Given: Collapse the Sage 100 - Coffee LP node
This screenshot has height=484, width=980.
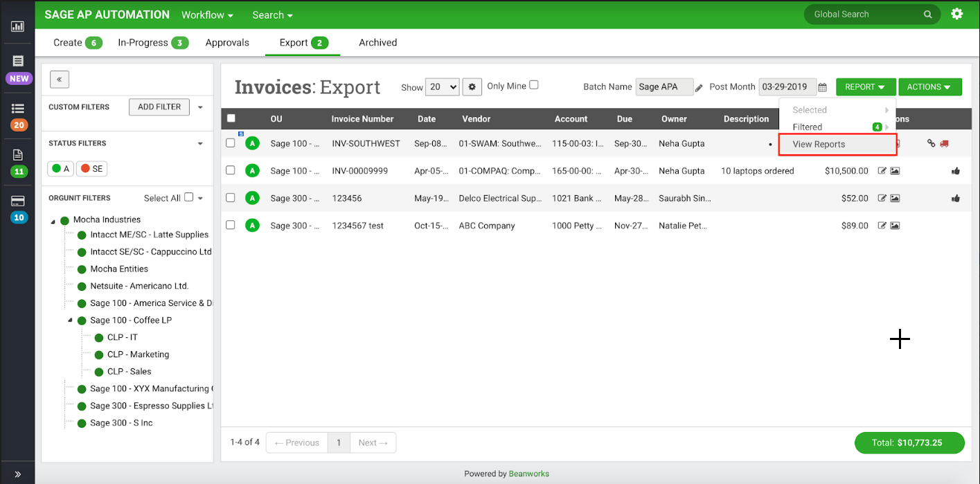Looking at the screenshot, I should 70,320.
